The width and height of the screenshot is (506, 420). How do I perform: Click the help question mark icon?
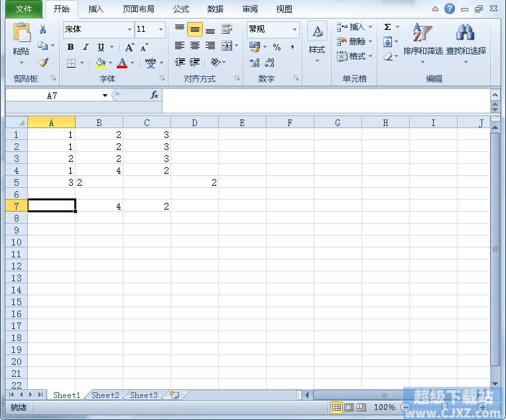point(450,9)
